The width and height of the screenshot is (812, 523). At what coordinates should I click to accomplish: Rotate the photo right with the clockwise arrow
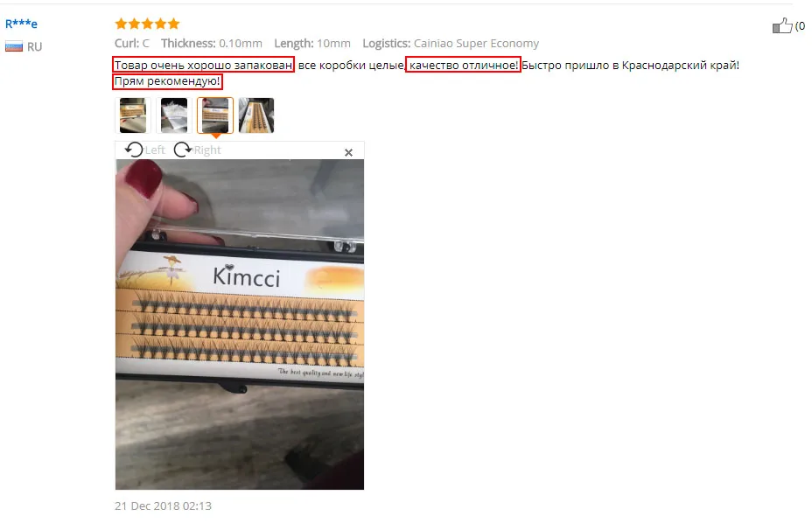182,150
